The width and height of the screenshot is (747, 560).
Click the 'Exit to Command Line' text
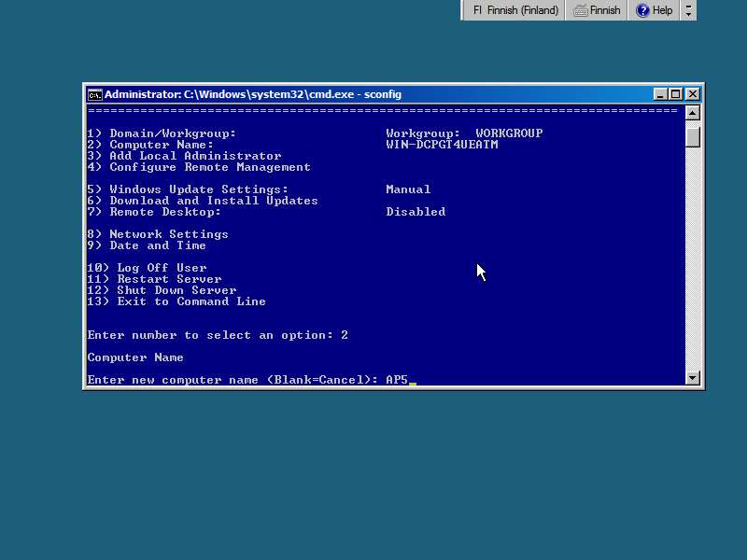(190, 301)
